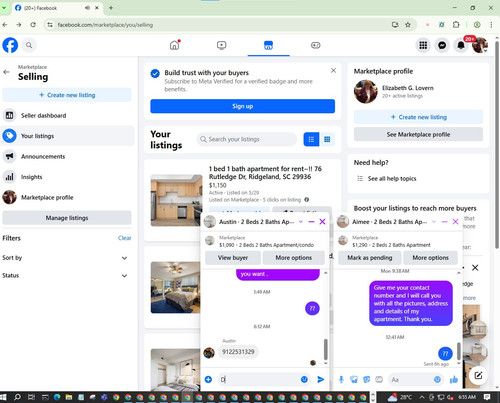The image size is (500, 403).
Task: Click the Facebook search magnifier icon
Action: (x=29, y=45)
